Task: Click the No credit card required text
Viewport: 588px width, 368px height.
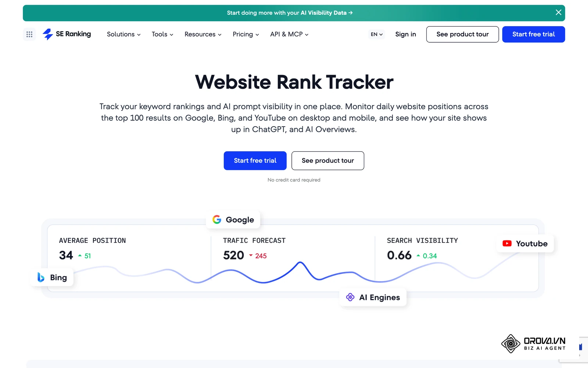Action: (x=294, y=180)
